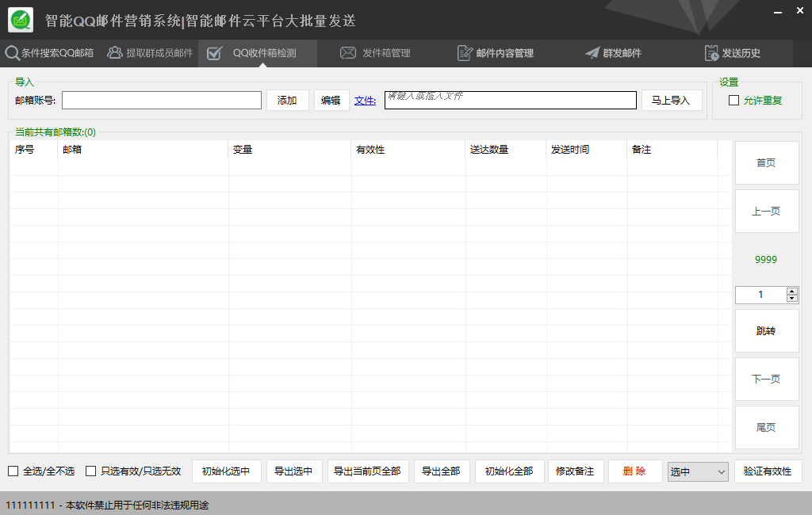The height and width of the screenshot is (515, 812).
Task: Toggle the 只选有效/只选无效 checkbox
Action: pyautogui.click(x=90, y=471)
